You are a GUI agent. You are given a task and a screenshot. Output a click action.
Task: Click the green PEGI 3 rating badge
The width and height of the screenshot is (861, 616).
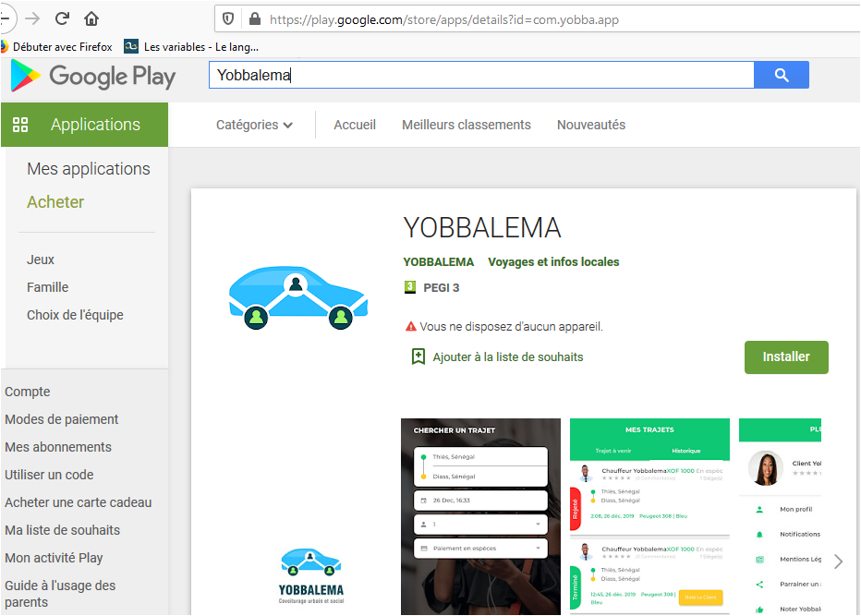coord(409,287)
